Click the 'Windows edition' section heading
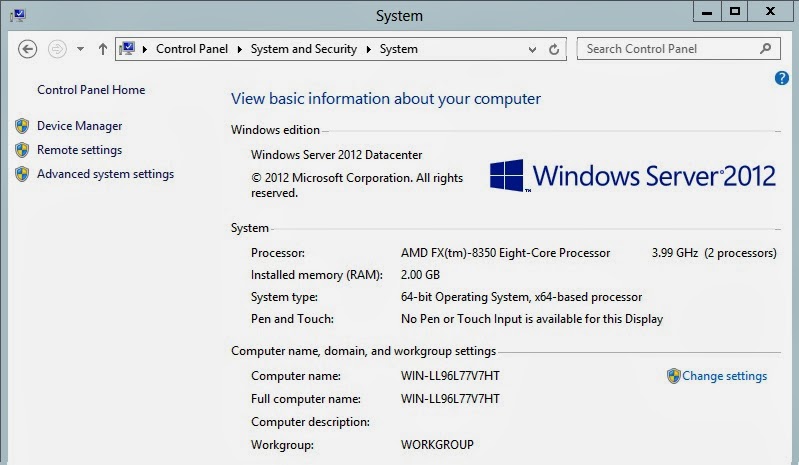This screenshot has width=799, height=465. pyautogui.click(x=275, y=130)
